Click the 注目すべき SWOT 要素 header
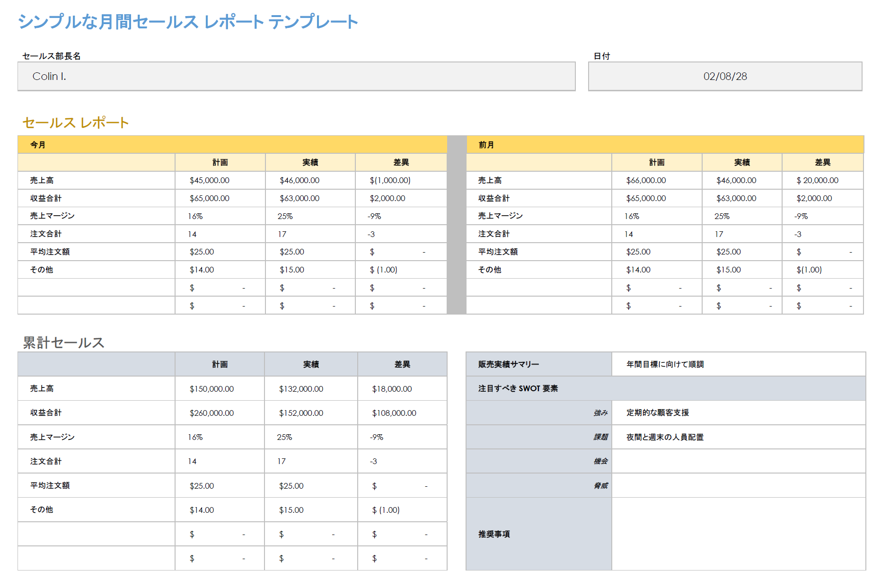881x588 pixels. coord(666,388)
